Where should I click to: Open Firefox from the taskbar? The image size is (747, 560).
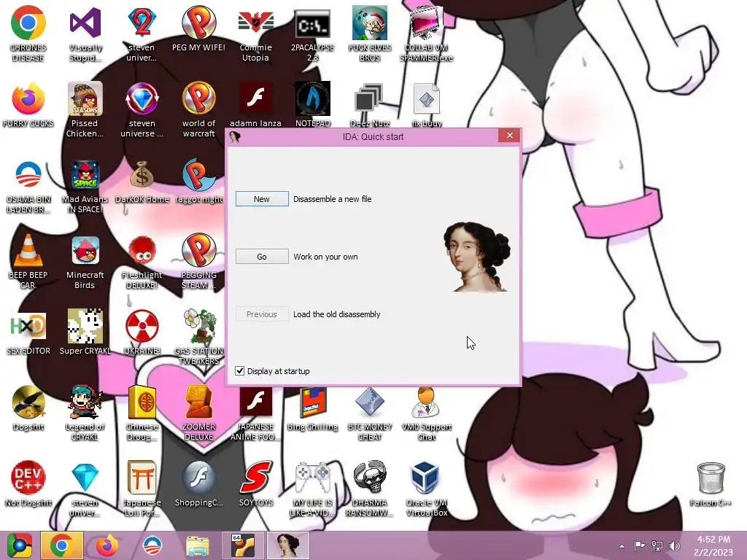(107, 545)
